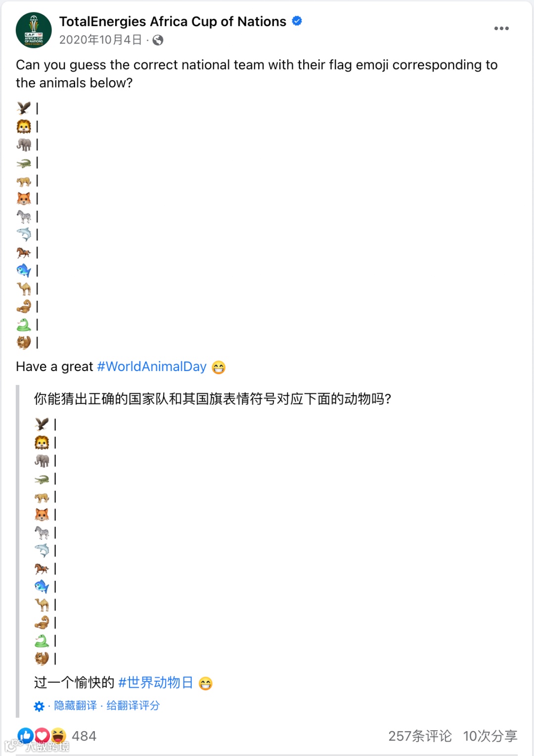
Task: Click the red heart reaction icon
Action: tap(42, 736)
